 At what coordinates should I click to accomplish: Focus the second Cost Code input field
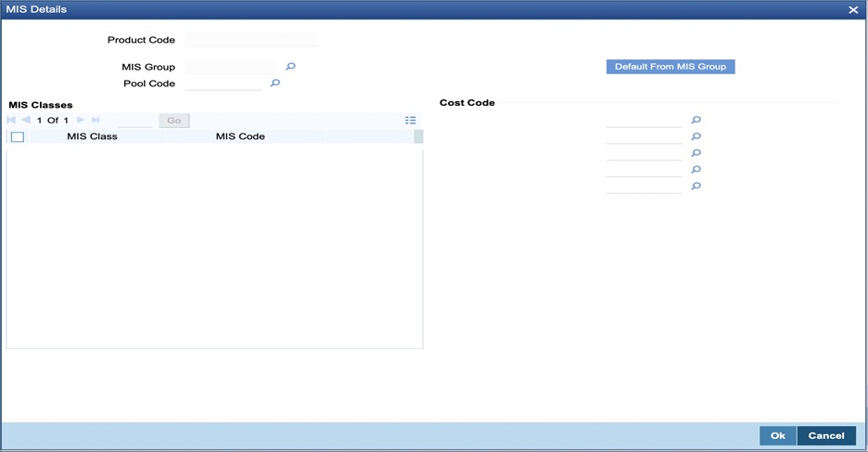pyautogui.click(x=645, y=136)
